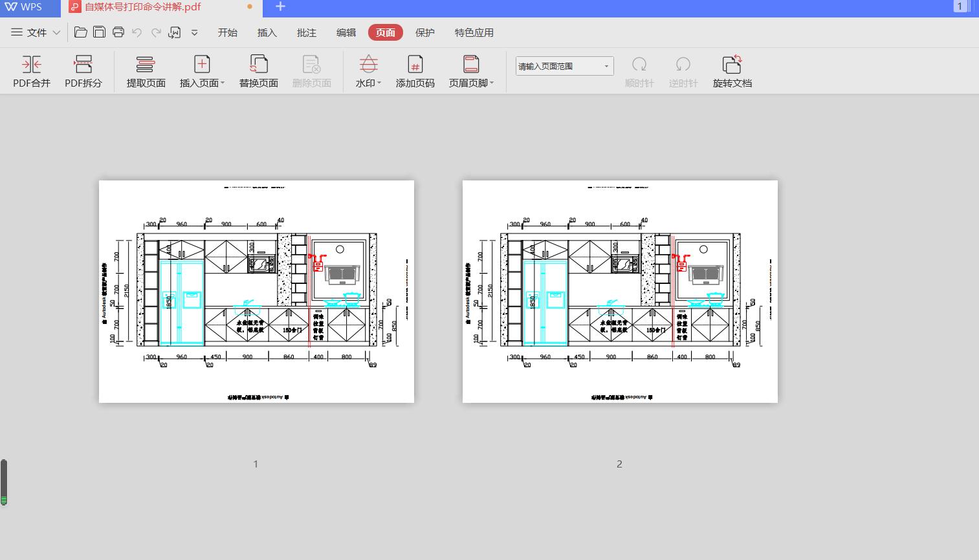Click the PDF合并 merge icon
Screen dimensions: 979x560
click(31, 65)
